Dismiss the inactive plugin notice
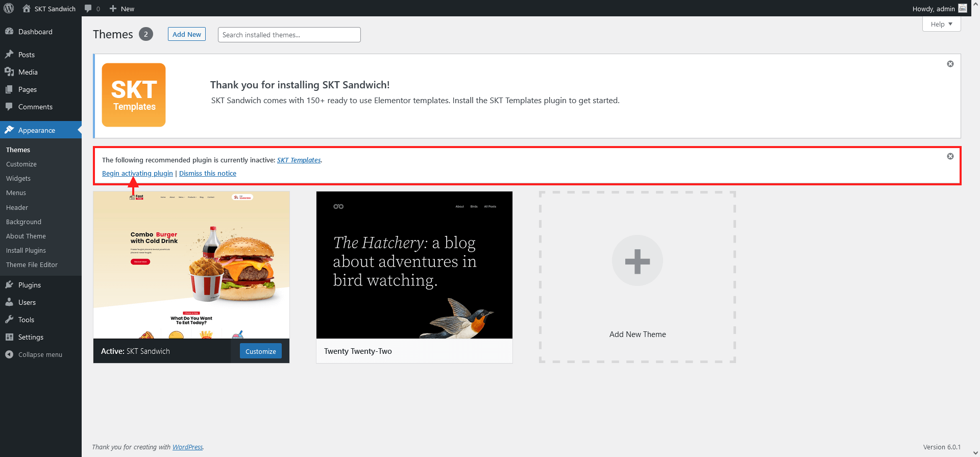 pyautogui.click(x=950, y=156)
